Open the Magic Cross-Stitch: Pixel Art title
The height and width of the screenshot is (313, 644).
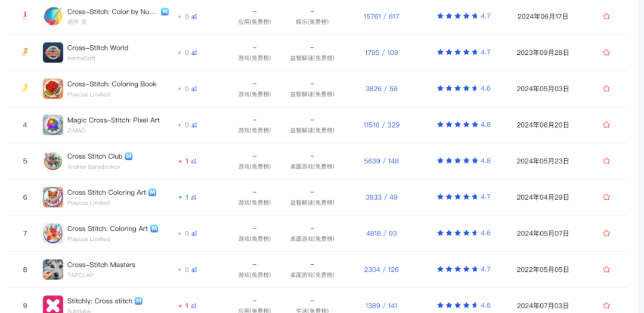(113, 120)
